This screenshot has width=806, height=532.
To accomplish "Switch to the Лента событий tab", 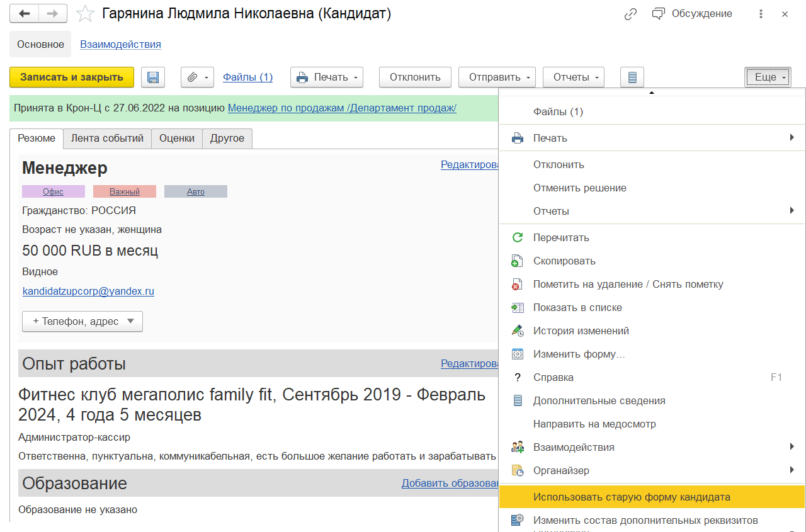I will coord(107,139).
